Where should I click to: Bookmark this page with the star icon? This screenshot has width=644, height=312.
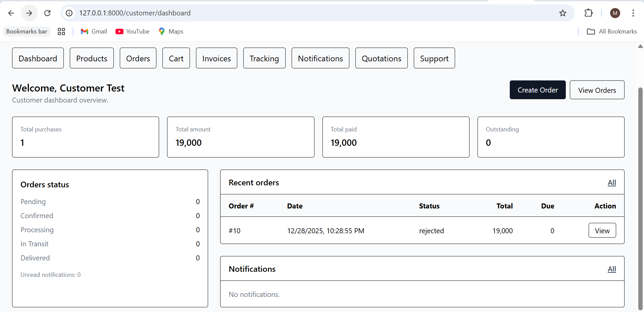563,13
